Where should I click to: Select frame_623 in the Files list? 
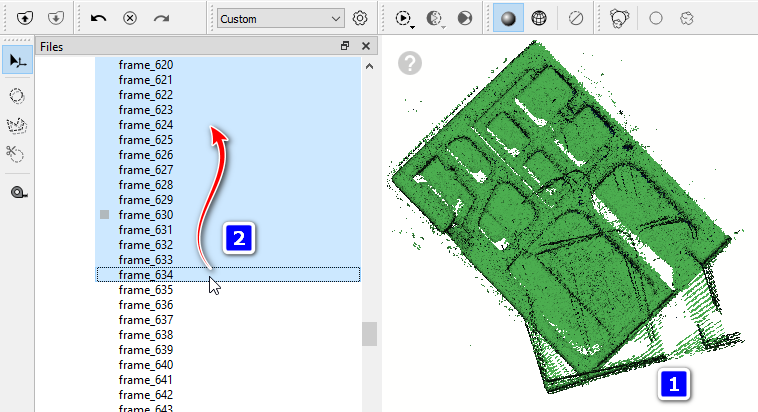[146, 110]
